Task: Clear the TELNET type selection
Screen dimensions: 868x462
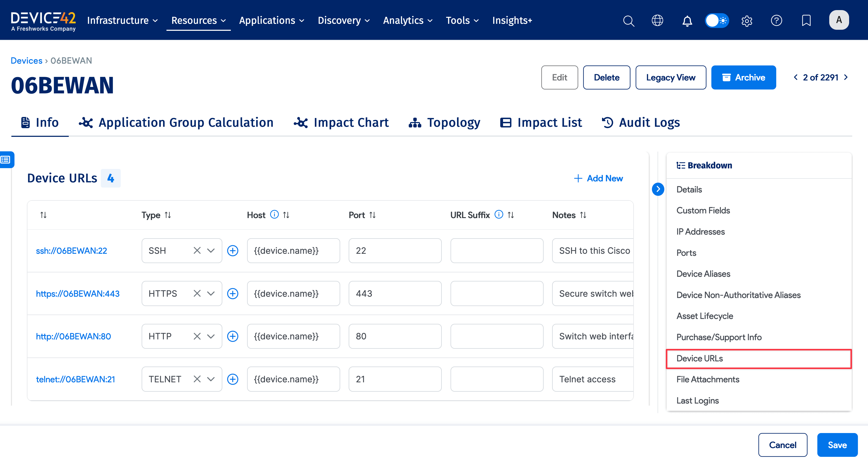Action: click(197, 379)
